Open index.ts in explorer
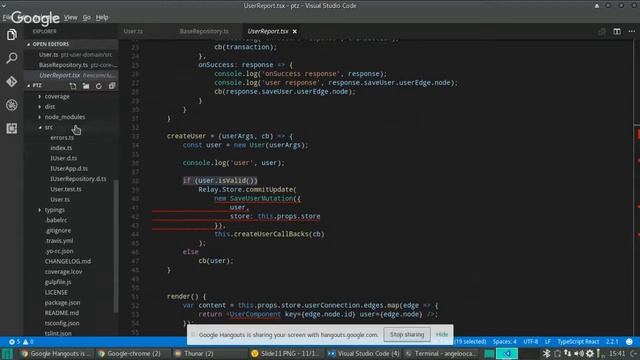640x360 pixels. 61,148
